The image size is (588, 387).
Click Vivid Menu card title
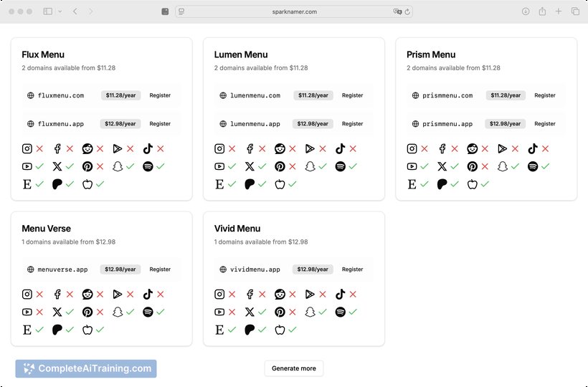coord(237,229)
